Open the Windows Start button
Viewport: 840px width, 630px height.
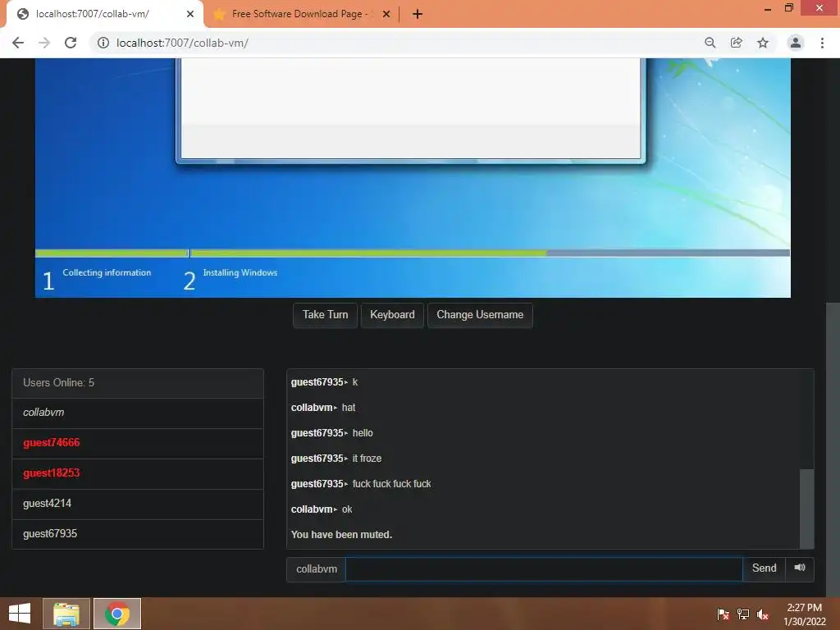click(20, 614)
